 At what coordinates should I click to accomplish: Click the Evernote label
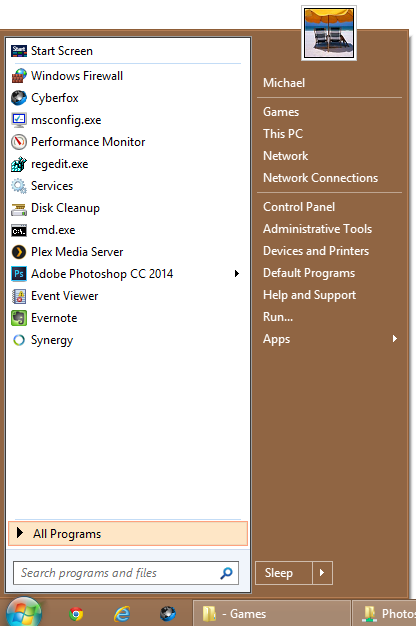[x=54, y=318]
